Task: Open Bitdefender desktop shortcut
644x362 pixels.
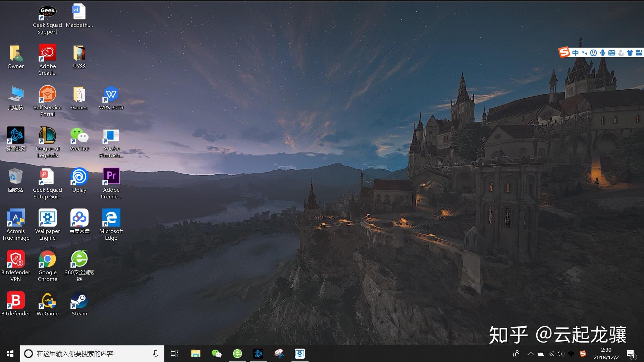Action: (16, 305)
